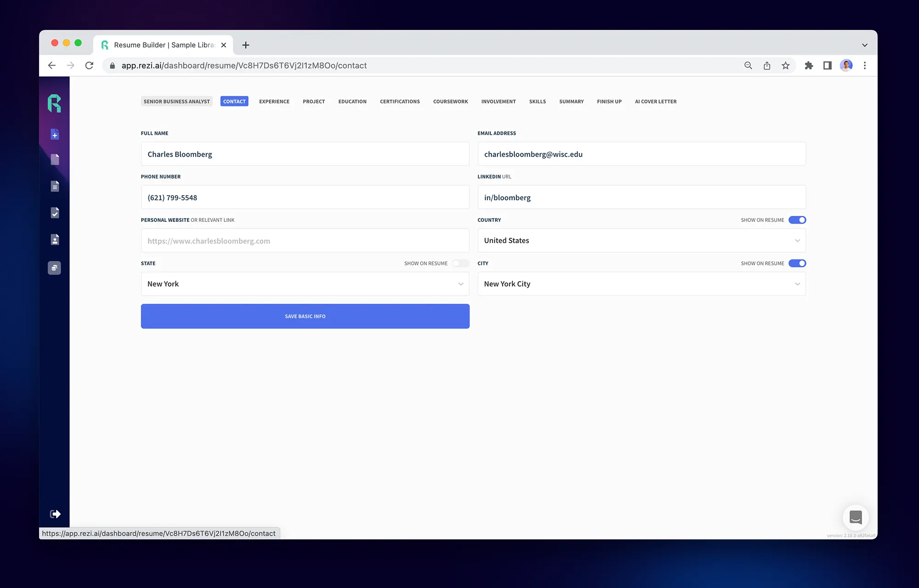Screen dimensions: 919x588
Task: Select the checkmark review sidebar icon
Action: pos(55,213)
